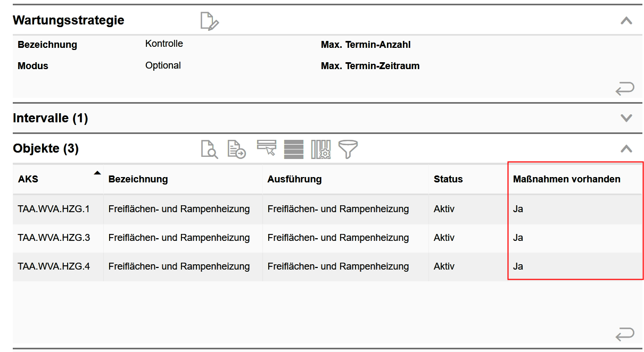Open the document preview search icon
The width and height of the screenshot is (644, 352).
(x=210, y=149)
